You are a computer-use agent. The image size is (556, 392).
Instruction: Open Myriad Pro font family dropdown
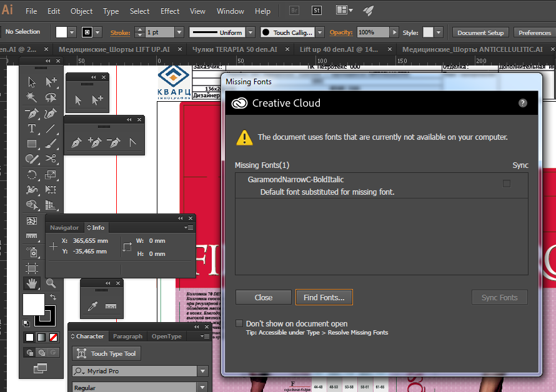[x=203, y=371]
